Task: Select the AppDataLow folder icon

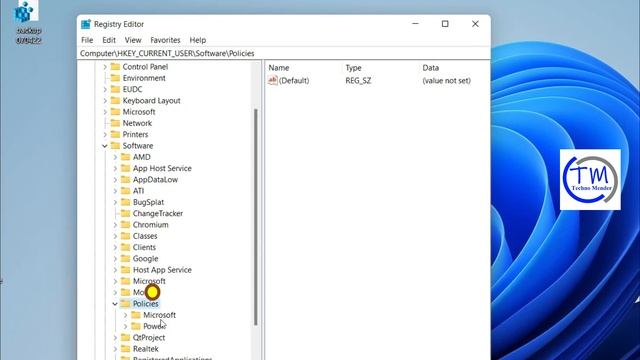Action: coord(126,180)
